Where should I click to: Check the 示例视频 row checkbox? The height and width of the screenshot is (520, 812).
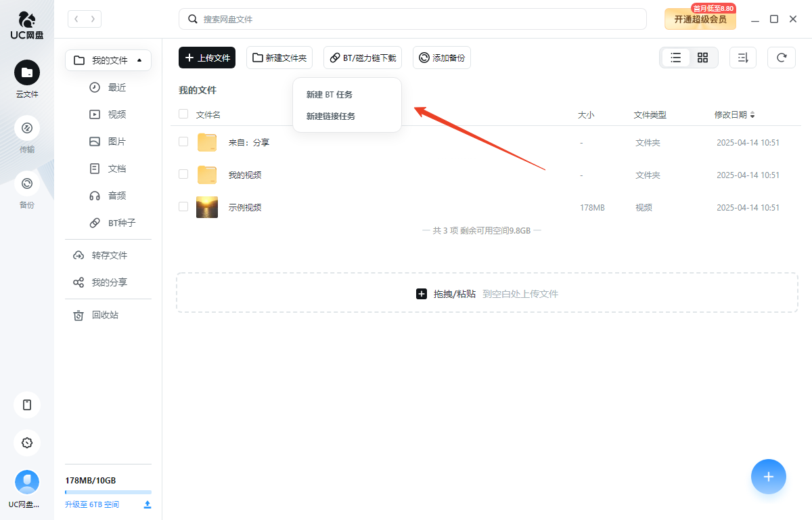(x=183, y=207)
